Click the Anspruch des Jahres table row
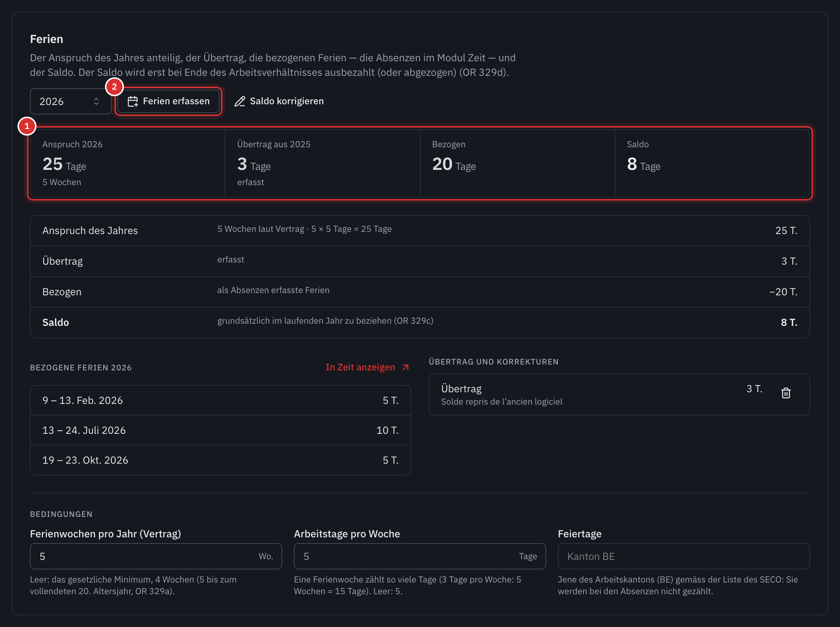 tap(420, 231)
